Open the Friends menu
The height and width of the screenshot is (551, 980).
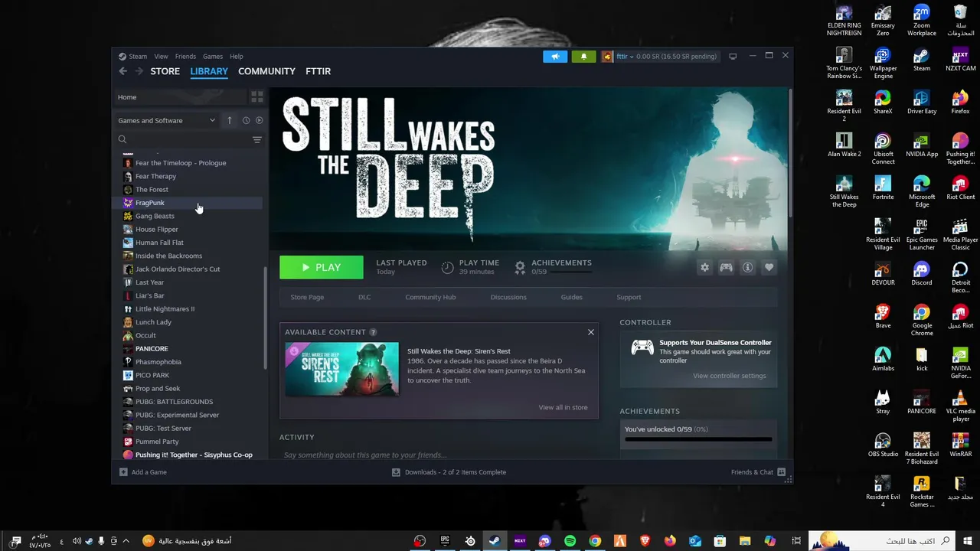(x=185, y=56)
